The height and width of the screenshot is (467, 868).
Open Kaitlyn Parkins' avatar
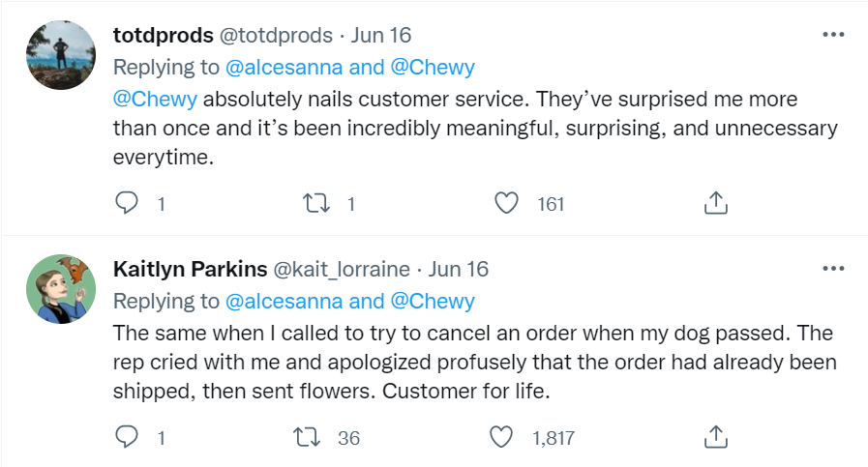click(60, 289)
